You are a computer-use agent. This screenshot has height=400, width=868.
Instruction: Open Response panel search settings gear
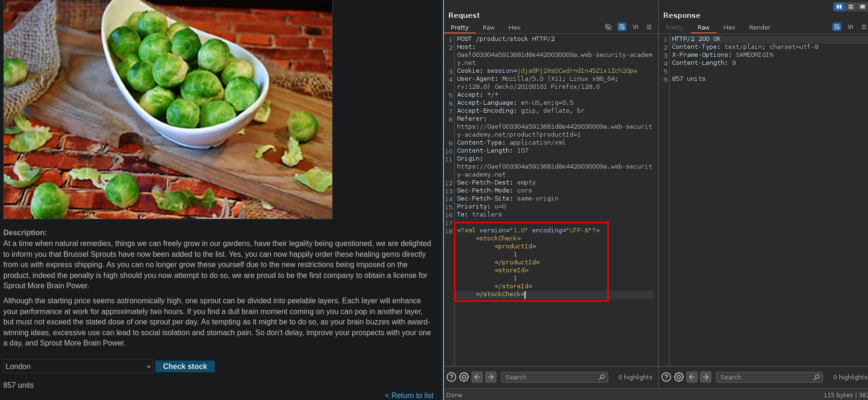tap(678, 377)
